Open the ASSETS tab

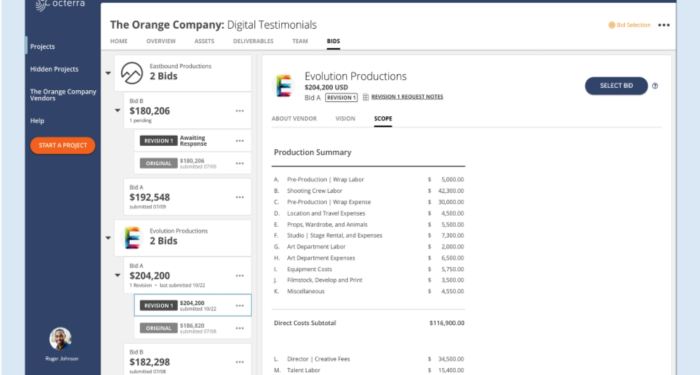pyautogui.click(x=204, y=41)
